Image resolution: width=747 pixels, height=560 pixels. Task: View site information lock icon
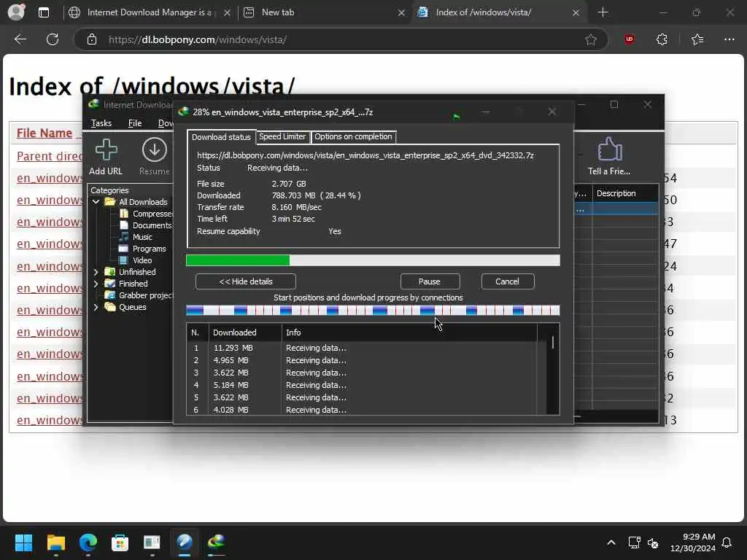pos(92,39)
